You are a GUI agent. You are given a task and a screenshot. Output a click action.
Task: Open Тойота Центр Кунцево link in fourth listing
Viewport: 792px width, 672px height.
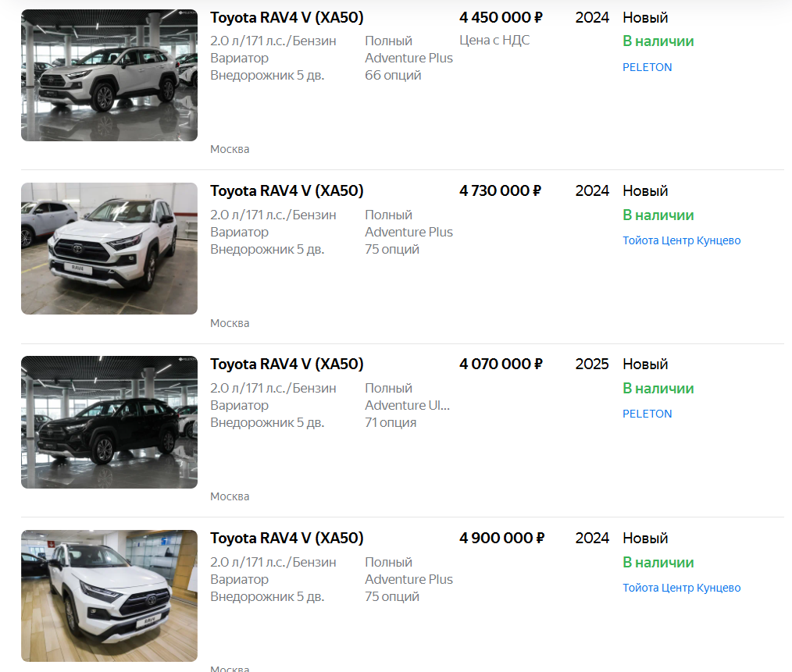[x=681, y=588]
